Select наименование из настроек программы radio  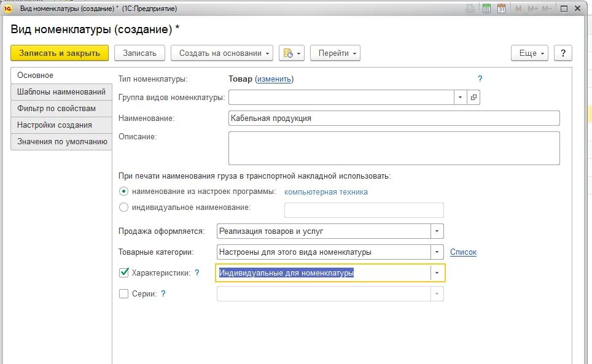coord(124,192)
